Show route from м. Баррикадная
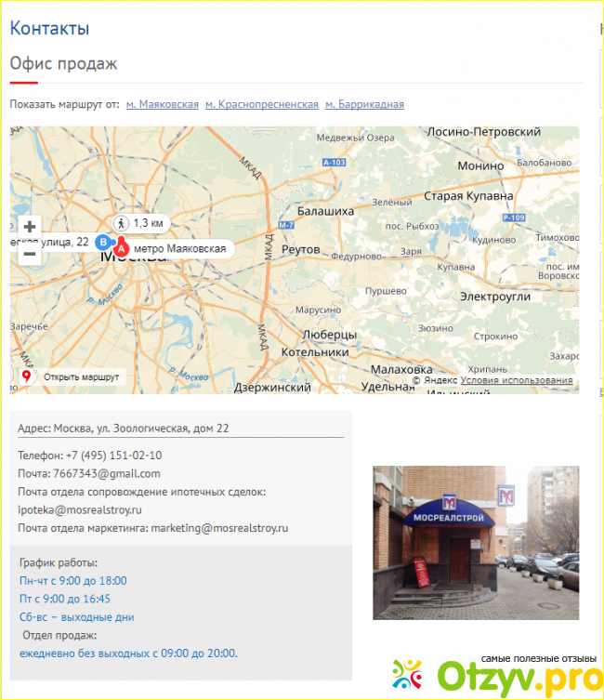The height and width of the screenshot is (700, 604). click(364, 104)
